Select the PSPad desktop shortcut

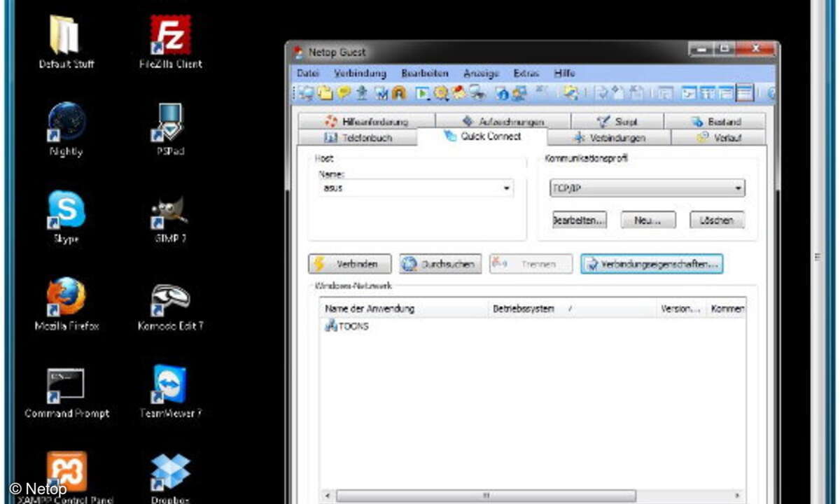point(170,129)
